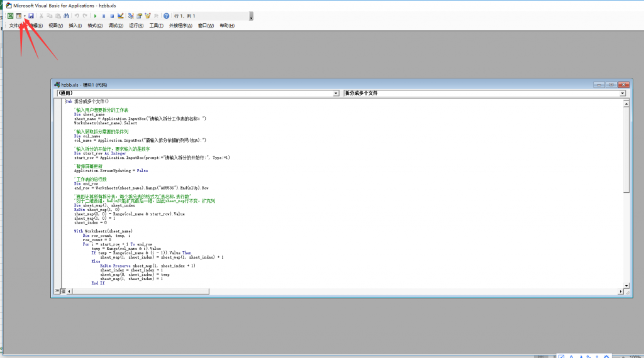Viewport: 644px width, 358px height.
Task: Run the macro with the green play icon
Action: tap(95, 16)
